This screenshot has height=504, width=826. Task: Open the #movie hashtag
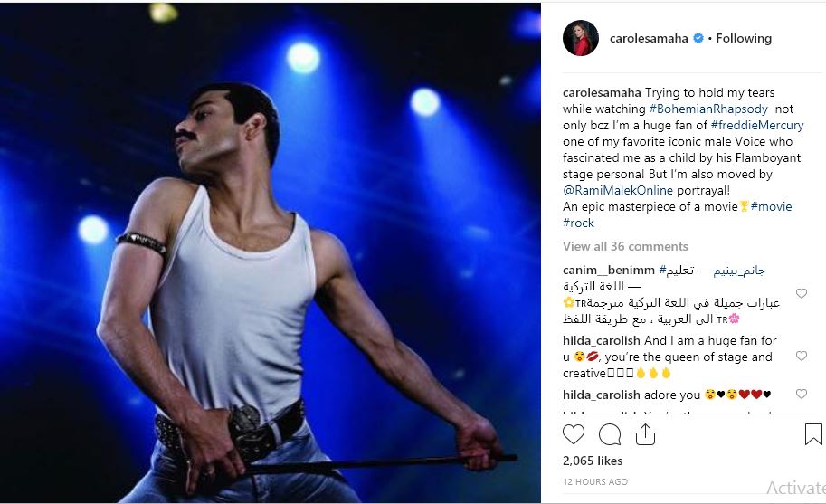pos(771,206)
